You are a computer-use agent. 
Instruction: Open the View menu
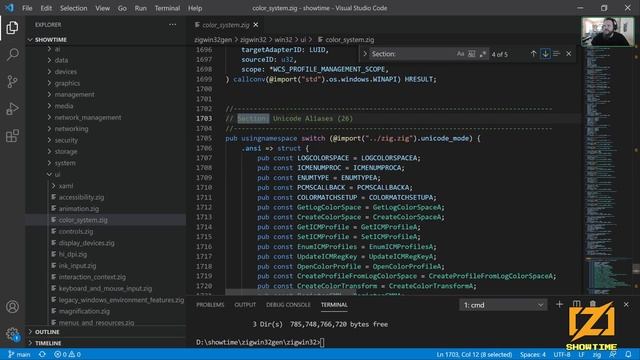tap(102, 8)
